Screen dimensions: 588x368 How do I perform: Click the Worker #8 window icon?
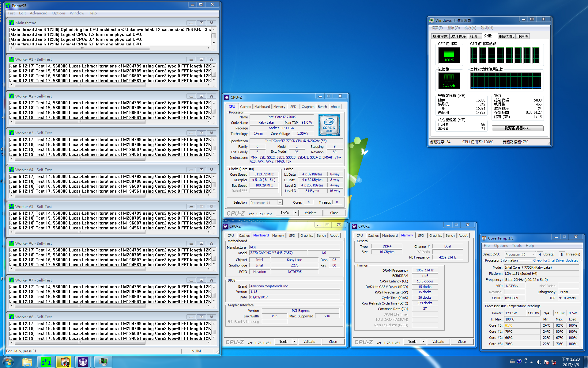point(12,317)
